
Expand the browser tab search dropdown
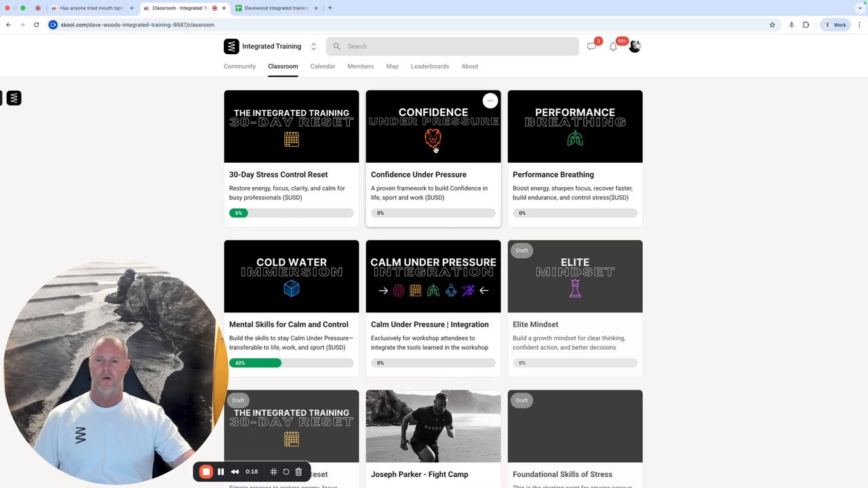pyautogui.click(x=859, y=8)
